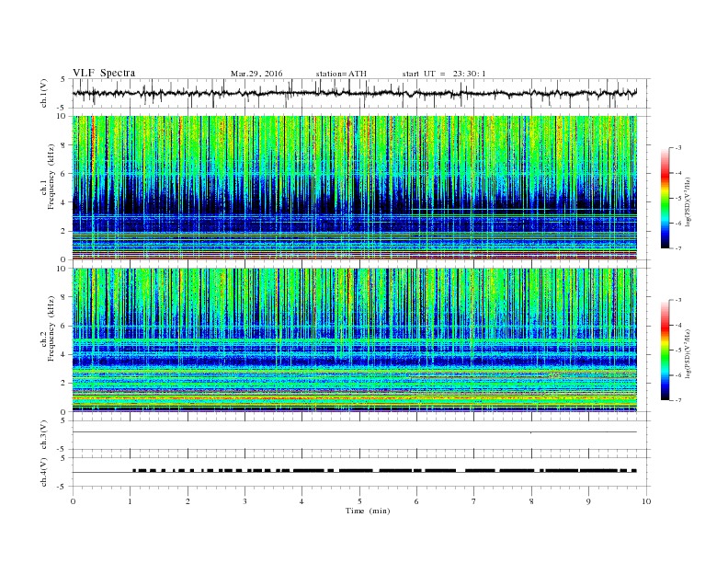Click inside the ch.2 frequency spectrogram panel
Image resolution: width=728 pixels, height=563 pixels.
click(x=355, y=339)
